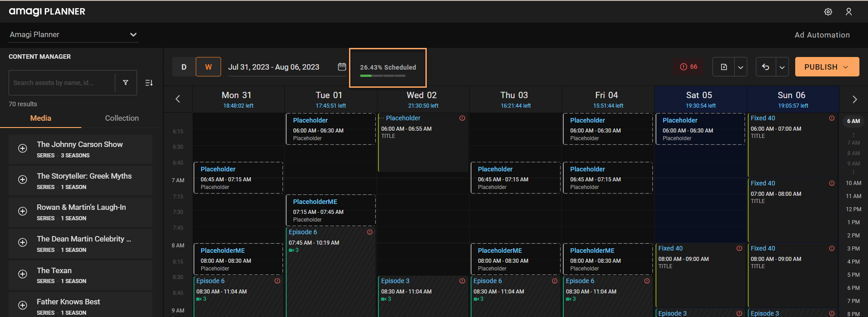This screenshot has height=317, width=868.
Task: Open the settings gear icon
Action: pyautogui.click(x=828, y=12)
